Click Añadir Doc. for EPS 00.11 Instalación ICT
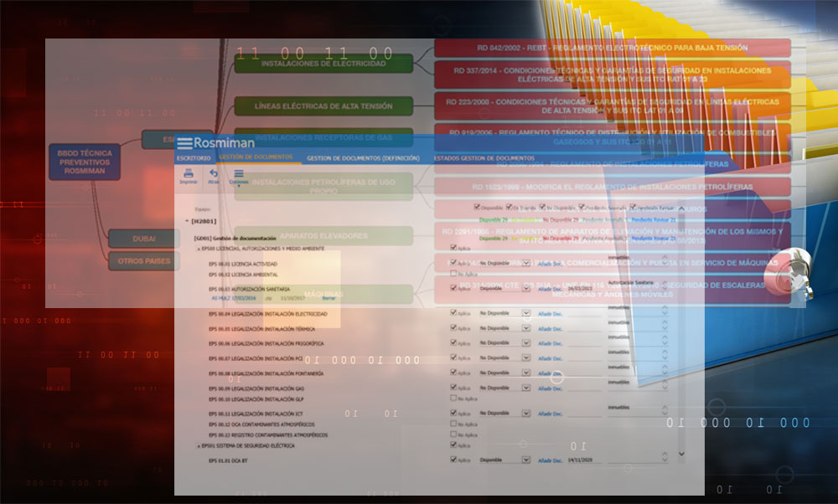The height and width of the screenshot is (504, 838). click(x=550, y=414)
